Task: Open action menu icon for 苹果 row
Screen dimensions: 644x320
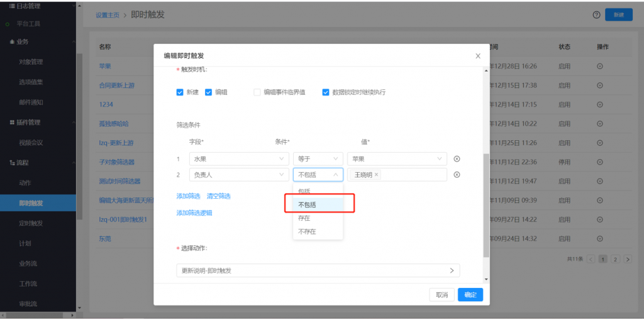Action: tap(599, 66)
